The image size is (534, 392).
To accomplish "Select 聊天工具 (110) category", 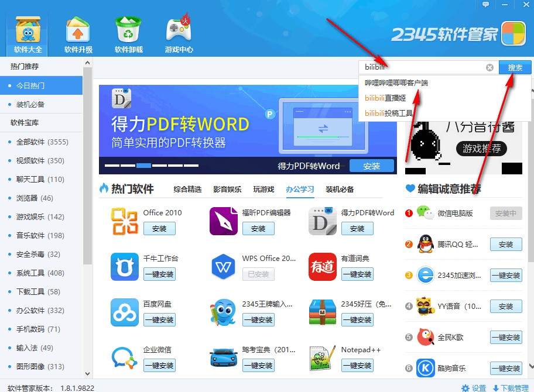I will [x=41, y=180].
